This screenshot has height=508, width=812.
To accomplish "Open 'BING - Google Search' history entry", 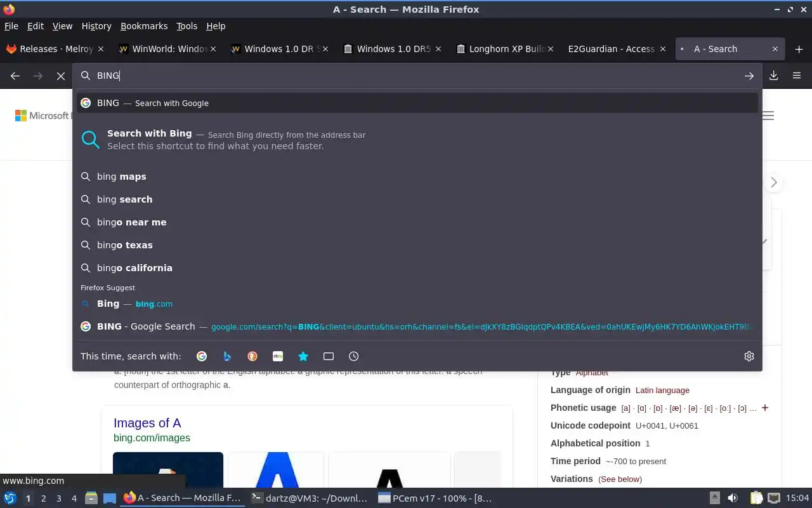I will [x=417, y=326].
